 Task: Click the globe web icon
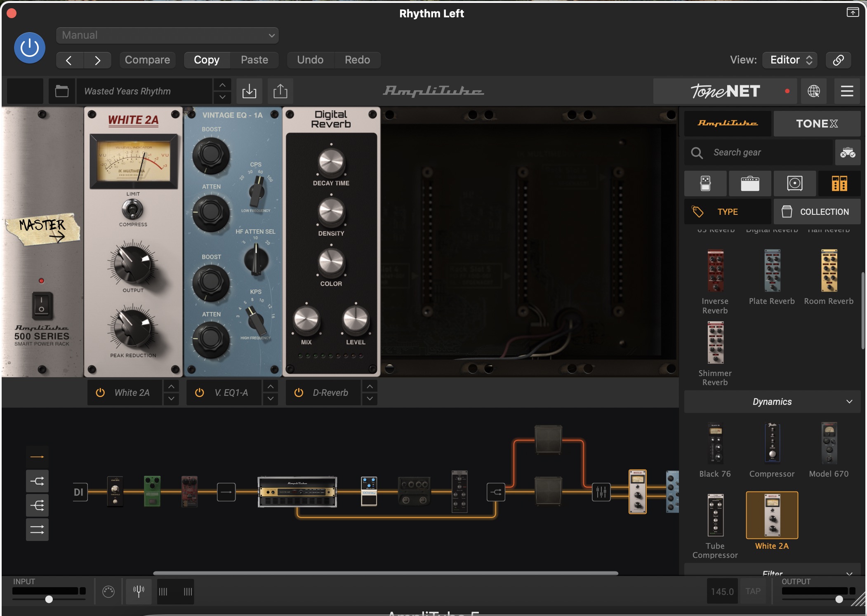click(x=814, y=91)
